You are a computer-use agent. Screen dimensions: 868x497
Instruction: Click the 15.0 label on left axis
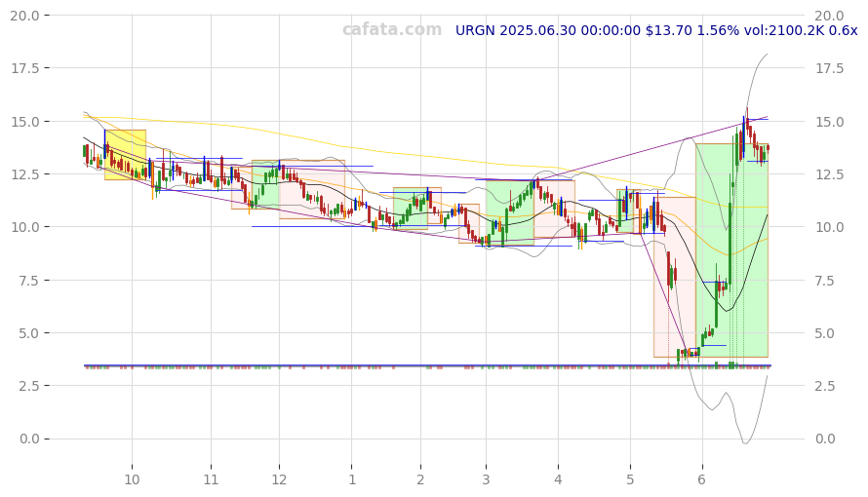click(25, 121)
